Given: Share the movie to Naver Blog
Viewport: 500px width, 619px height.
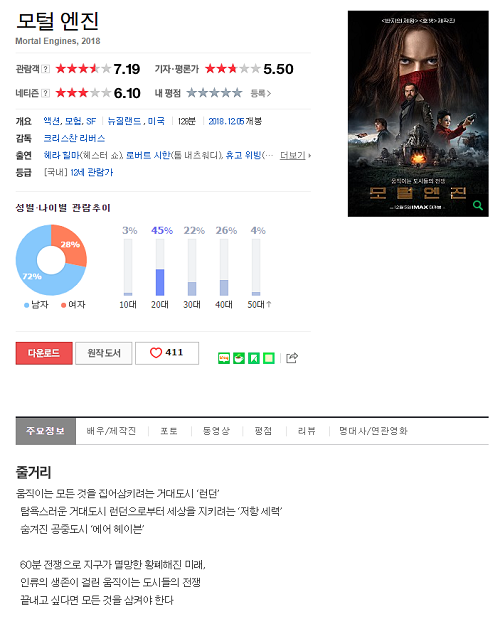Looking at the screenshot, I should [224, 358].
